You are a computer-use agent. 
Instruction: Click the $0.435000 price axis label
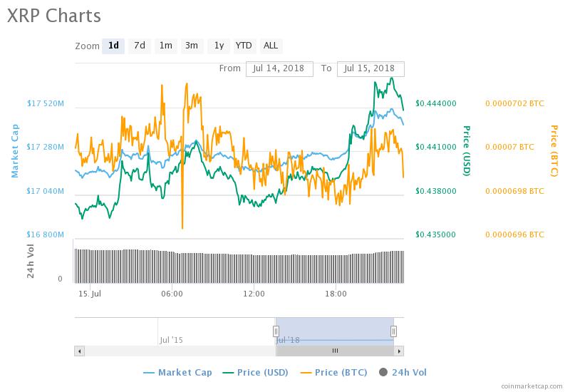[x=436, y=234]
